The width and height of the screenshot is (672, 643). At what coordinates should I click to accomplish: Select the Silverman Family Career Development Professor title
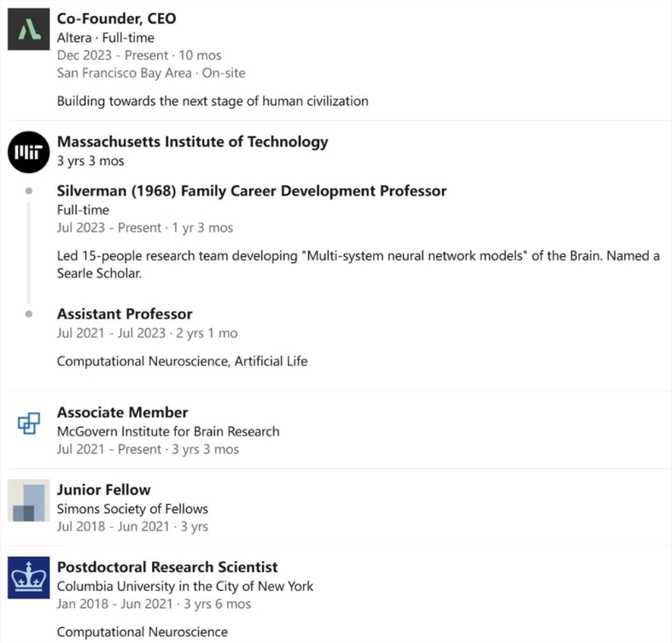click(251, 190)
